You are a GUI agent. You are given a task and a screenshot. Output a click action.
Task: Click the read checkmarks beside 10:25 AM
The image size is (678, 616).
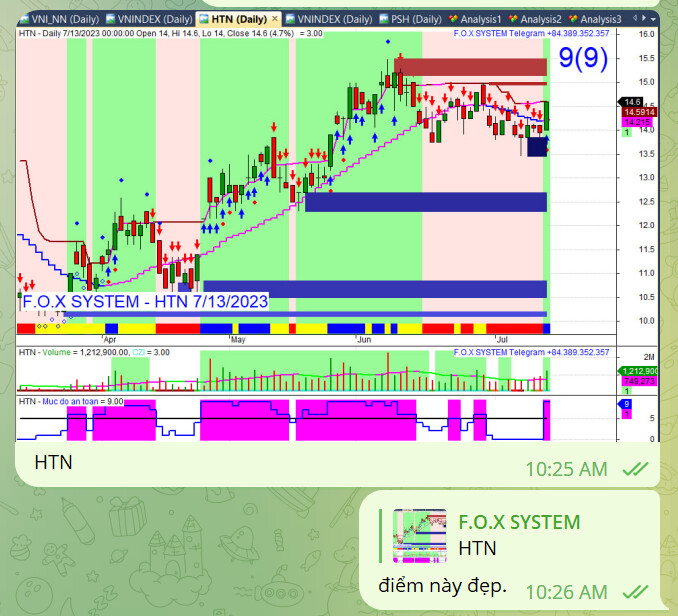635,469
